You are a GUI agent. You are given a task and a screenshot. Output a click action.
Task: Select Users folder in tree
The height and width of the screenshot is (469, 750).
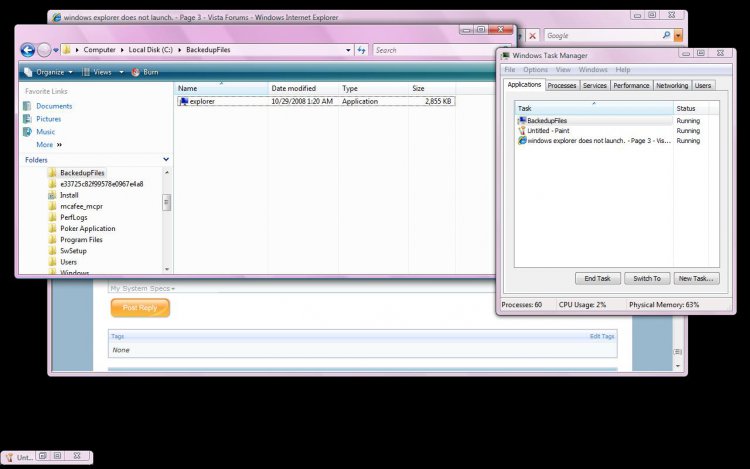[68, 262]
